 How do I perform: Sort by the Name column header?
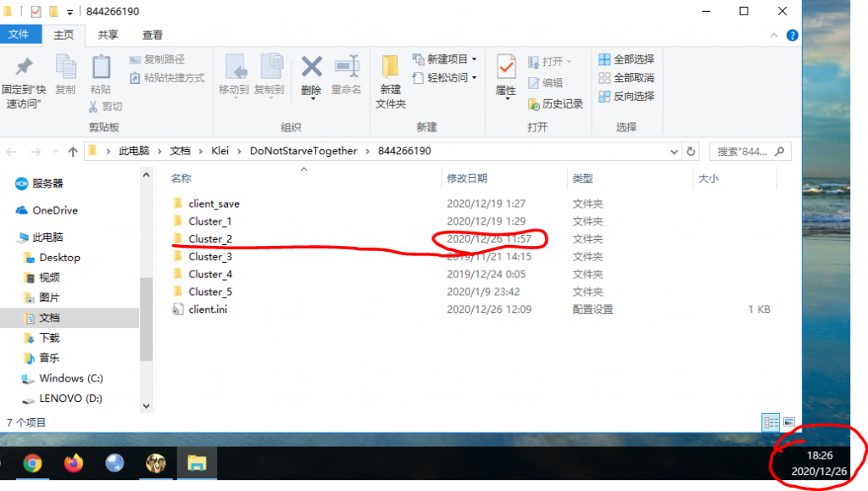tap(181, 178)
